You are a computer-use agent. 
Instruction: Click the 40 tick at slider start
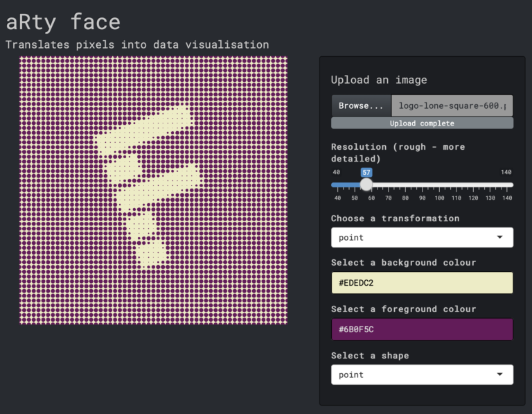[337, 185]
